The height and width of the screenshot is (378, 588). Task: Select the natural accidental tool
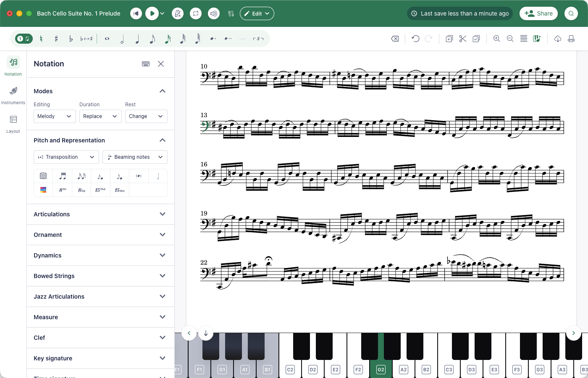41,39
